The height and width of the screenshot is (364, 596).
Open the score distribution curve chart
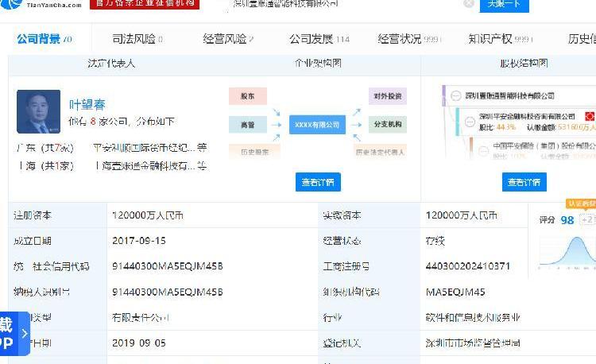[567, 252]
